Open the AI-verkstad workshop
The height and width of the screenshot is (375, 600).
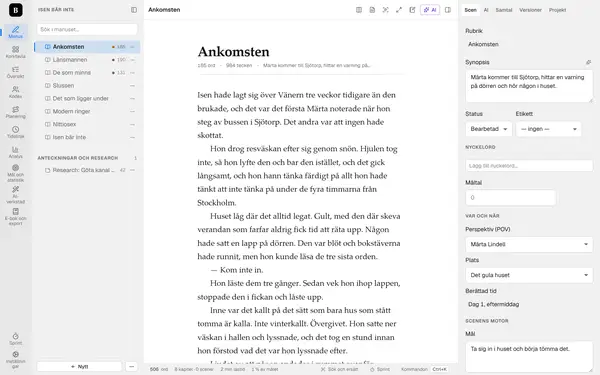[x=16, y=194]
